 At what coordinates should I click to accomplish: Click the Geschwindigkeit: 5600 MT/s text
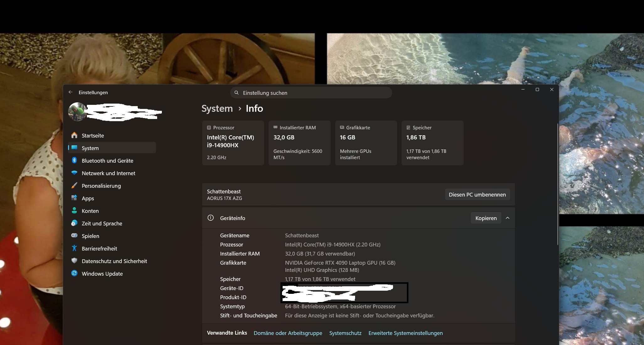coord(298,154)
